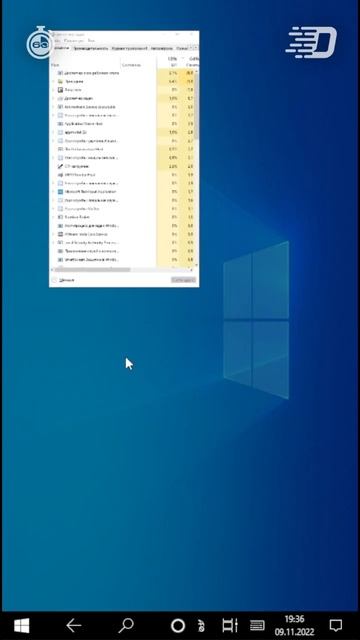Expand the Local Security Authority Process row

tap(53, 242)
